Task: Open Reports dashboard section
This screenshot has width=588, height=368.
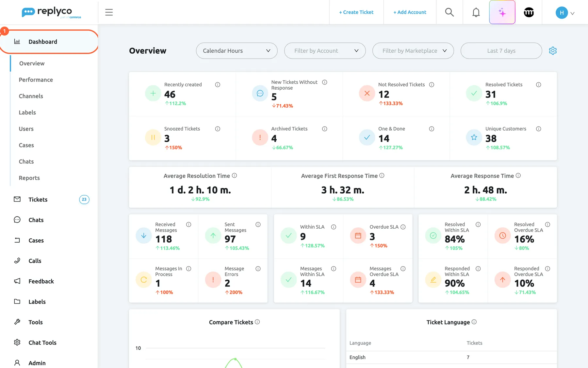Action: click(x=29, y=178)
